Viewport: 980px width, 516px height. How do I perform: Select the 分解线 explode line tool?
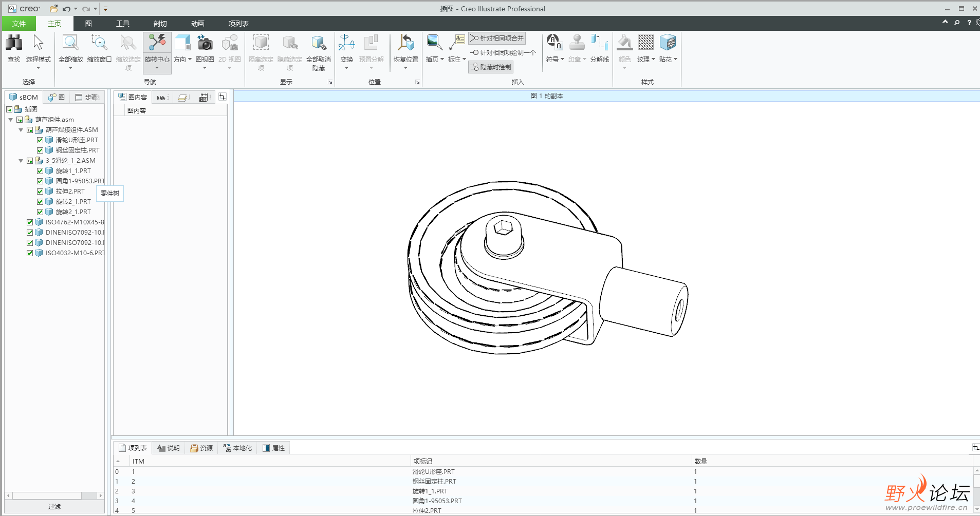pyautogui.click(x=599, y=43)
